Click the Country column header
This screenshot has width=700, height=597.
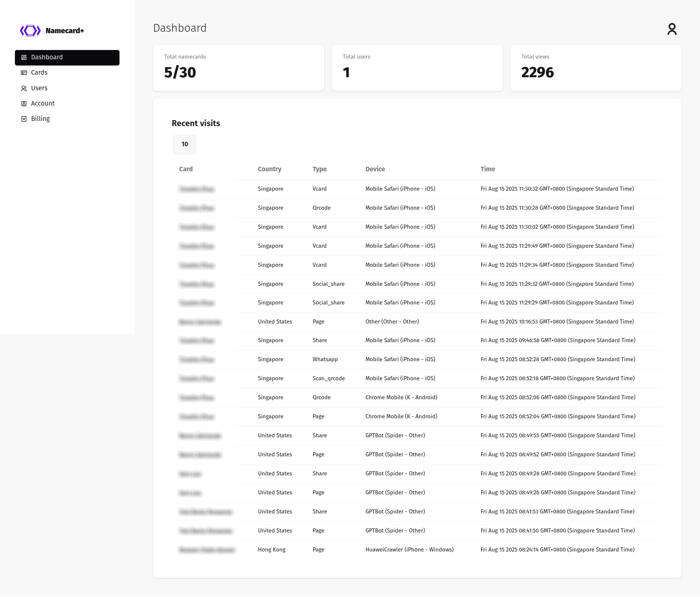[269, 169]
